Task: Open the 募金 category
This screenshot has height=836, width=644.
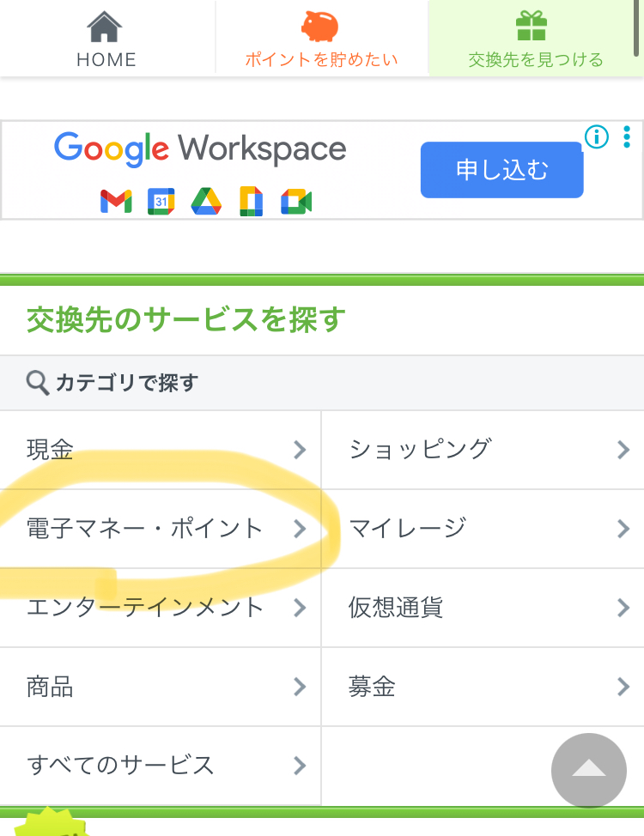Action: click(372, 687)
